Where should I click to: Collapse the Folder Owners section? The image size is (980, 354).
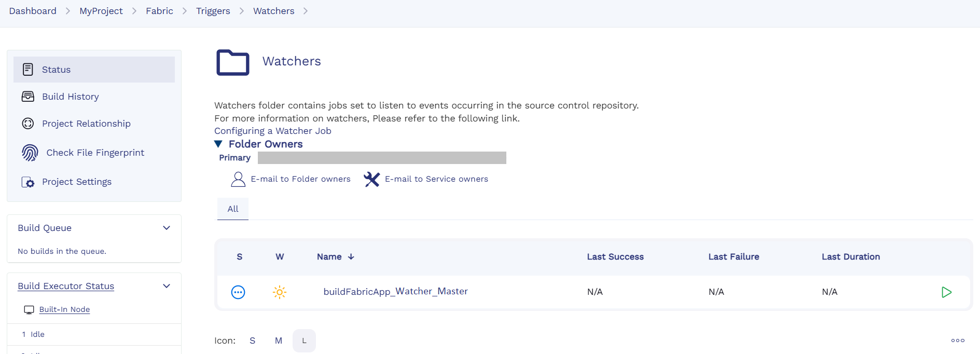point(218,144)
